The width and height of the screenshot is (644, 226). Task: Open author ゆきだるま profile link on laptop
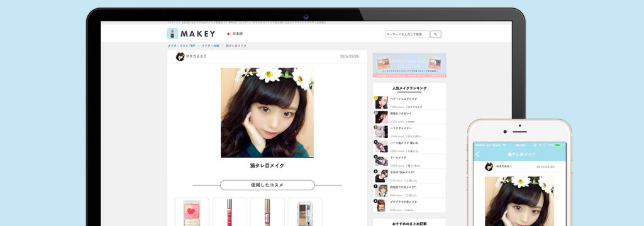[x=196, y=56]
